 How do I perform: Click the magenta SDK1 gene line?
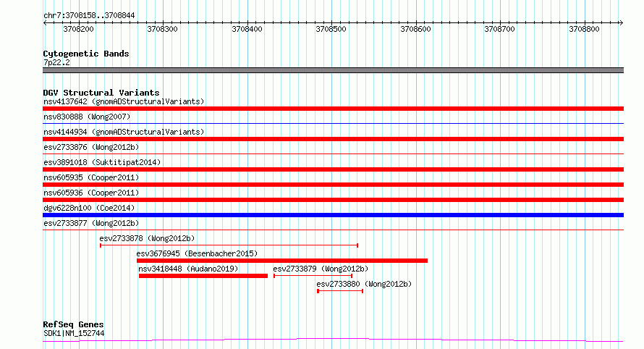333,340
